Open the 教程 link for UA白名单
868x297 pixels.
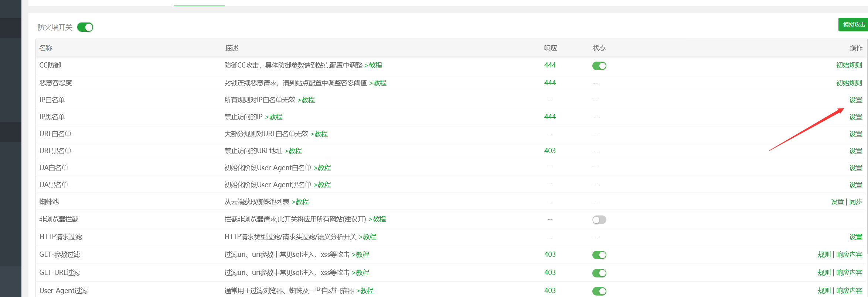coord(323,168)
